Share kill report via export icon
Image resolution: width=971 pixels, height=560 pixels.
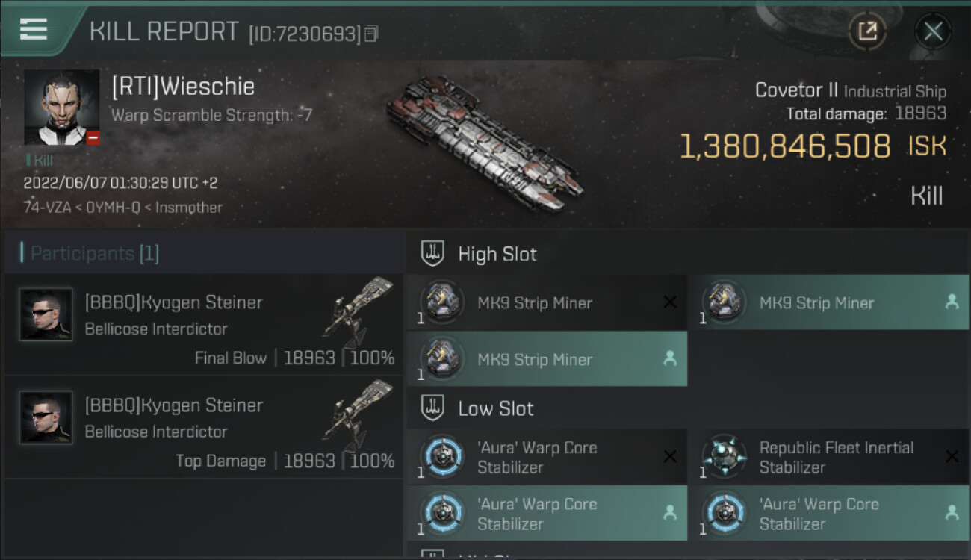867,31
